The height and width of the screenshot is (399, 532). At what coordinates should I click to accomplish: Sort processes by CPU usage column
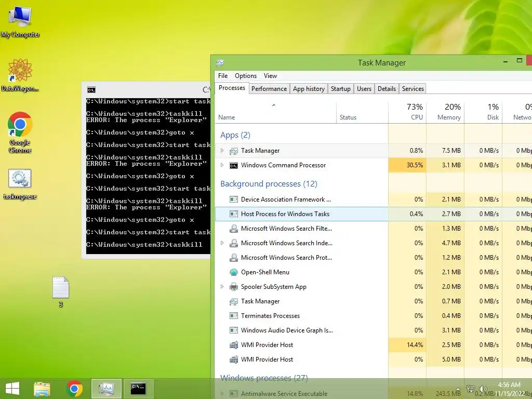407,112
